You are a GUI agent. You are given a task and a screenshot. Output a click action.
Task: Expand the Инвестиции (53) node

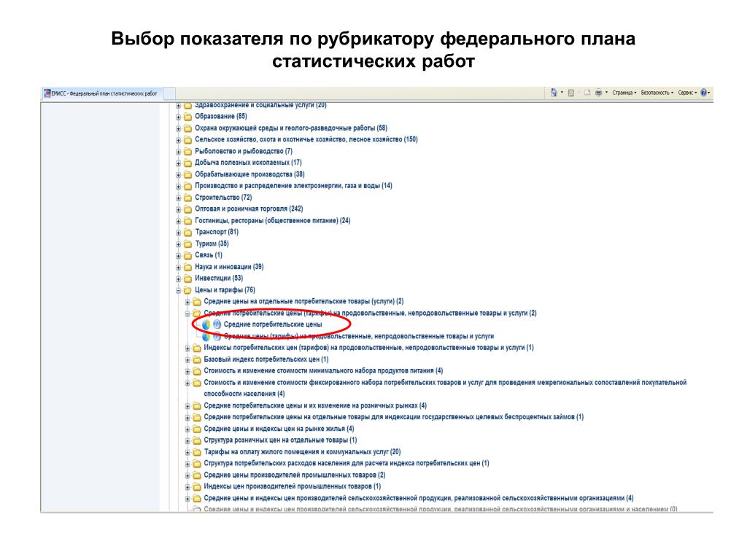coord(178,279)
